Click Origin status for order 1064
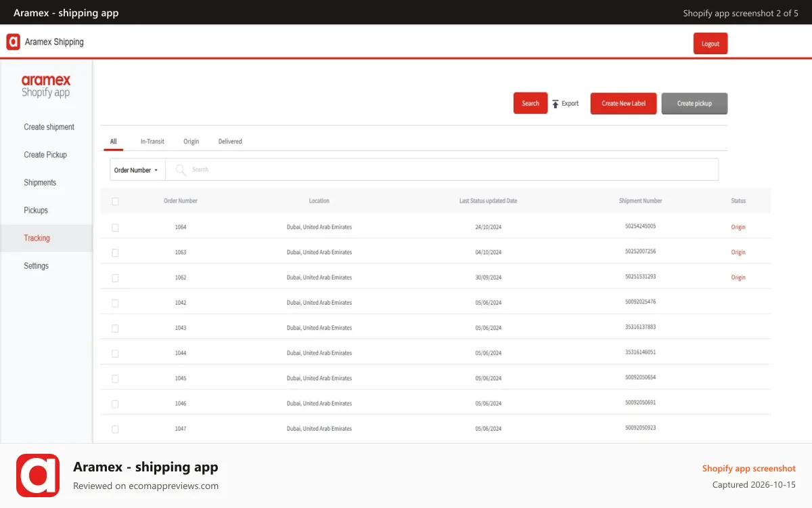Screen dimensions: 812x508 (738, 228)
